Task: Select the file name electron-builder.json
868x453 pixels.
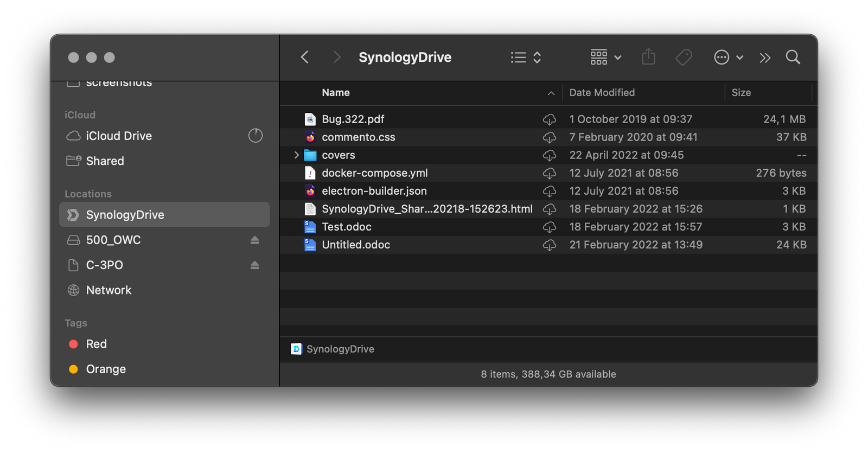Action: click(374, 191)
